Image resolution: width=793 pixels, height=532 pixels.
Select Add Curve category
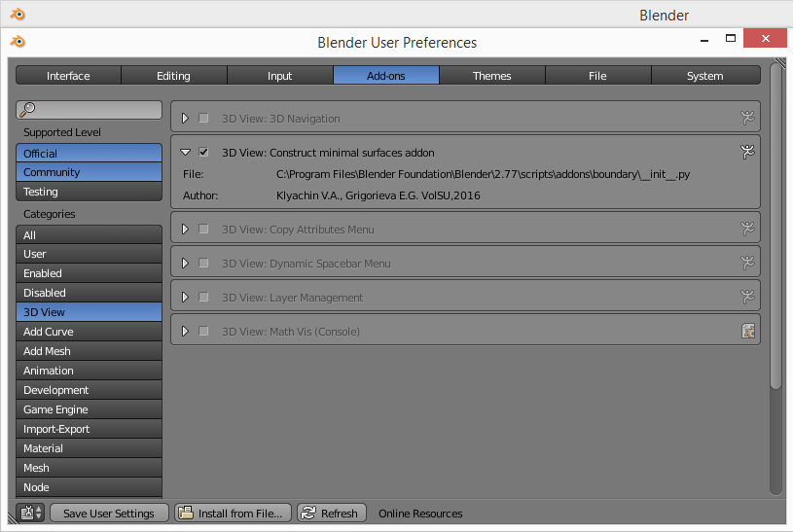[89, 332]
